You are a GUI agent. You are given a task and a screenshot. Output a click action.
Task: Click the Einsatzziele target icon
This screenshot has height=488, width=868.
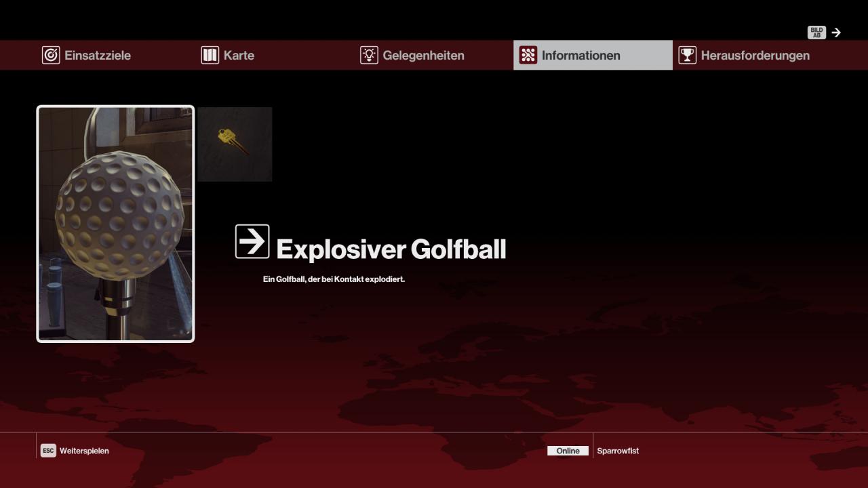[x=51, y=55]
